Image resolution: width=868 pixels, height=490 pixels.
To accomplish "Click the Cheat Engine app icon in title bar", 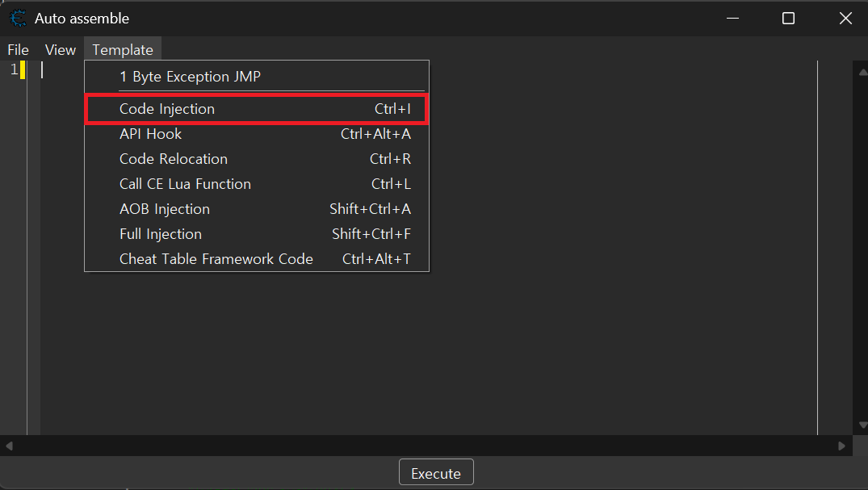I will coord(17,18).
